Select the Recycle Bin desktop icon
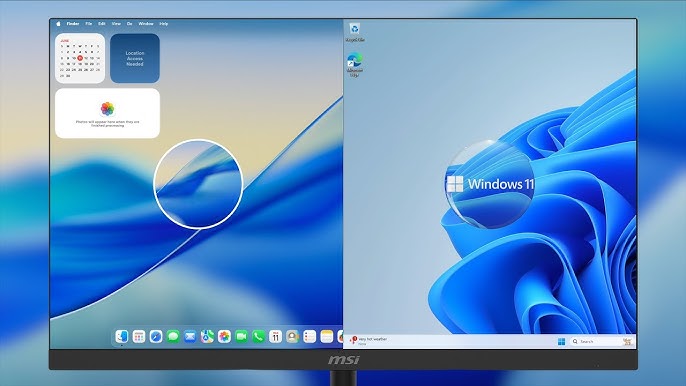 point(354,32)
